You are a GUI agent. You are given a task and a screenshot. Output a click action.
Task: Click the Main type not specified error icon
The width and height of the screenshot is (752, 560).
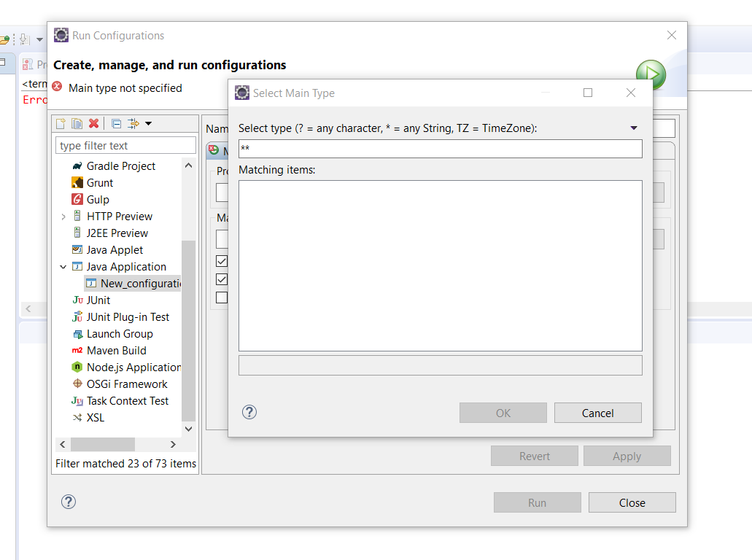click(57, 87)
